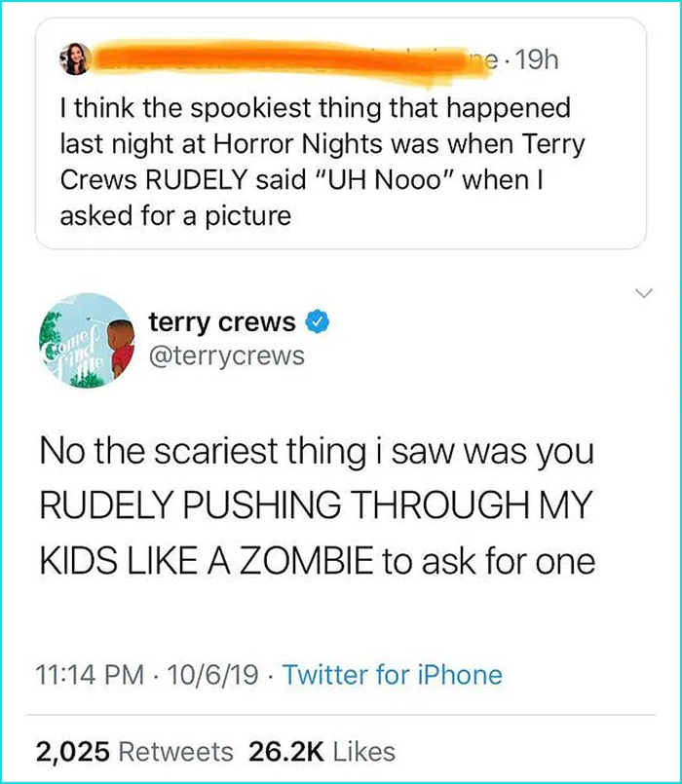682x784 pixels.
Task: Click the quoted tweet author's small avatar
Action: (79, 59)
